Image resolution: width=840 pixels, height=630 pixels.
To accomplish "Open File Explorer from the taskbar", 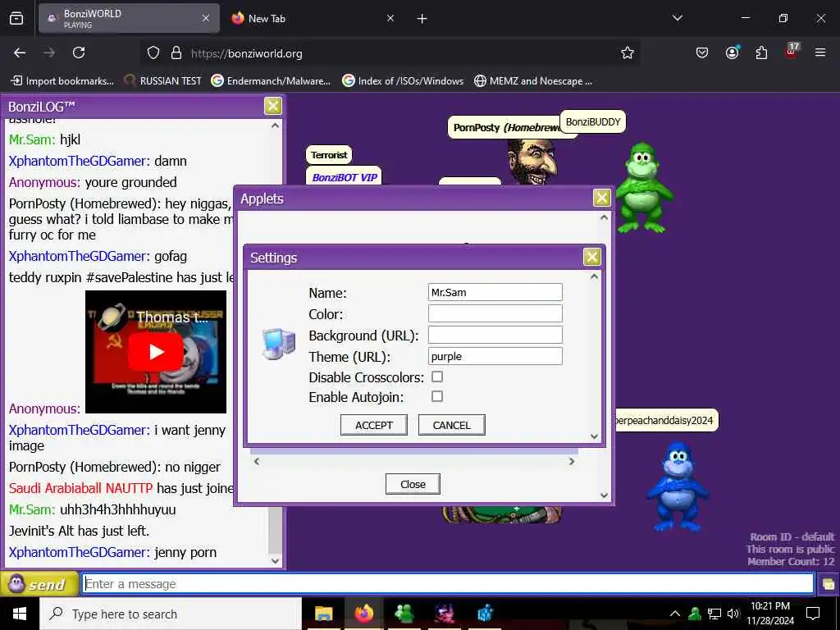I will point(323,613).
